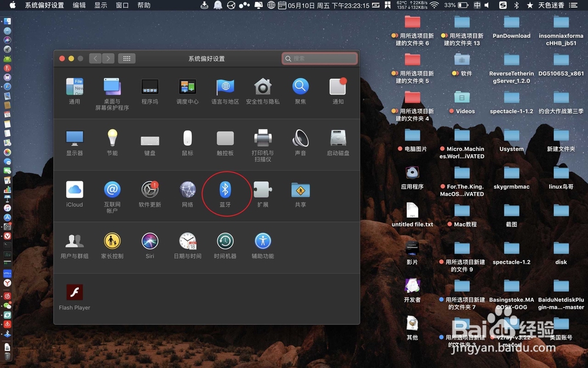This screenshot has width=588, height=368.
Task: Click the search field in 系统偏好设置
Action: [x=319, y=58]
